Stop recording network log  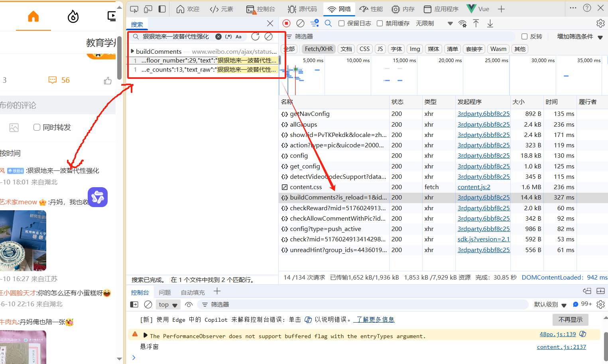(x=286, y=23)
